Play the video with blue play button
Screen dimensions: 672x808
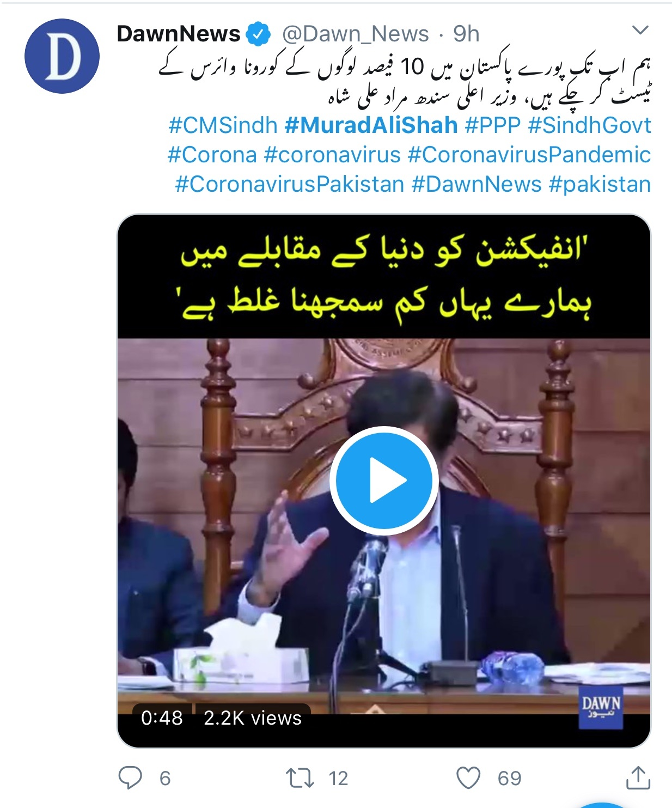[x=384, y=480]
